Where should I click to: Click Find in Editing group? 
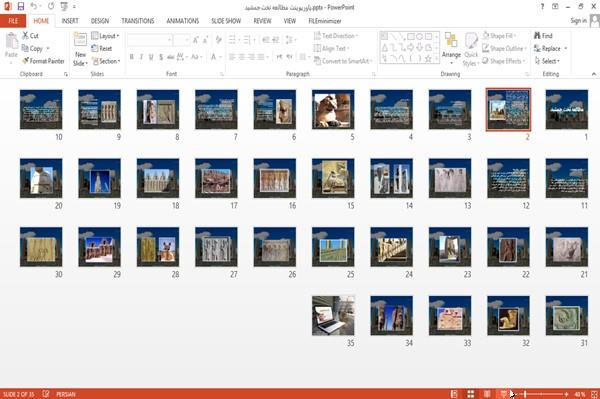pyautogui.click(x=543, y=36)
